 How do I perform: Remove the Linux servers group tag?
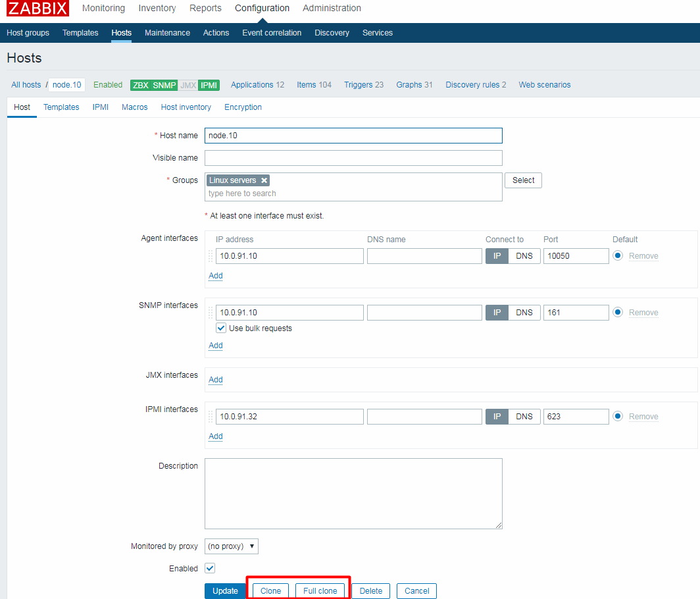pos(264,180)
